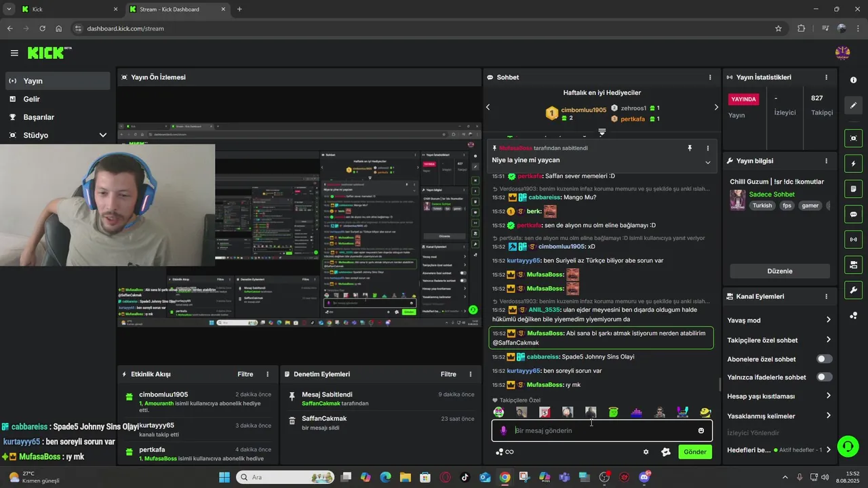The height and width of the screenshot is (488, 868).
Task: Open Hedefleri belirle arrow
Action: [x=828, y=449]
